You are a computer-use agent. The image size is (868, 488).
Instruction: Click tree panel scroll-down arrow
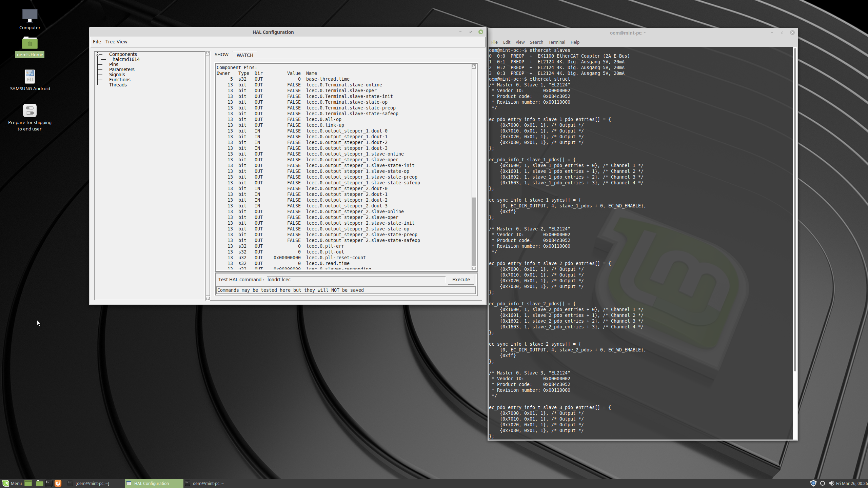pyautogui.click(x=208, y=298)
